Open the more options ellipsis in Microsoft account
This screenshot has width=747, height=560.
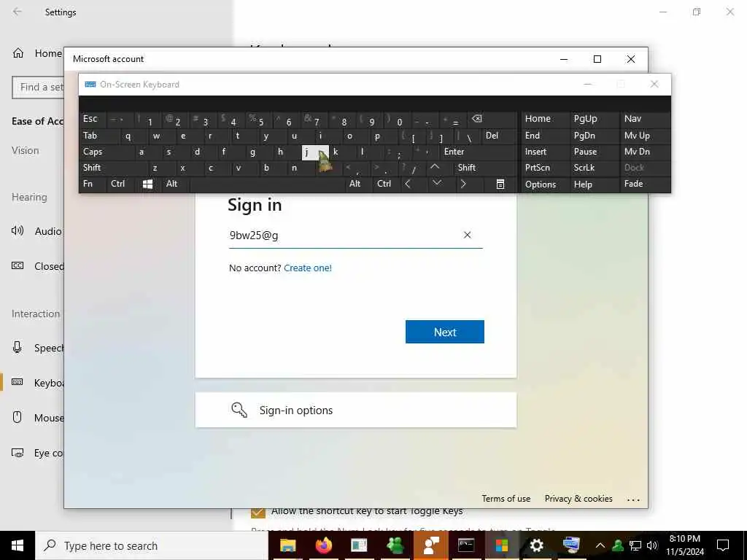pos(633,499)
